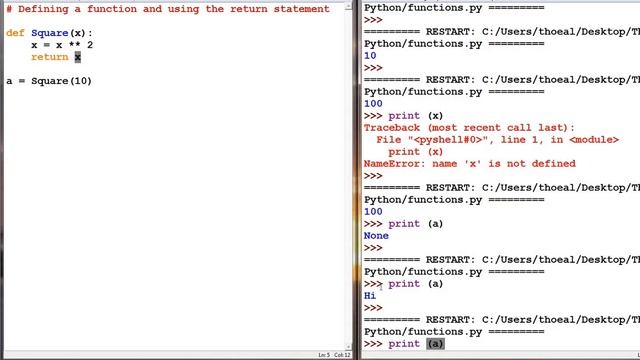This screenshot has width=640, height=360.
Task: Click the "NameError: name 'x' is not defined" message
Action: tap(469, 164)
